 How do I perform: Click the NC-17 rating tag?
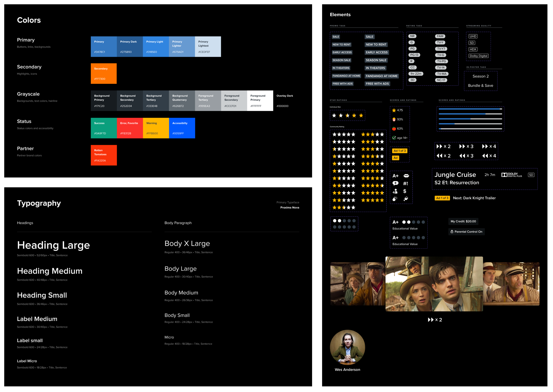coord(441,80)
